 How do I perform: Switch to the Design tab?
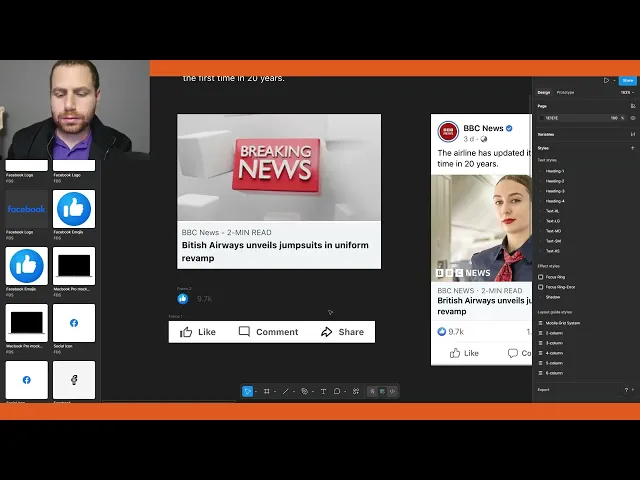tap(543, 93)
